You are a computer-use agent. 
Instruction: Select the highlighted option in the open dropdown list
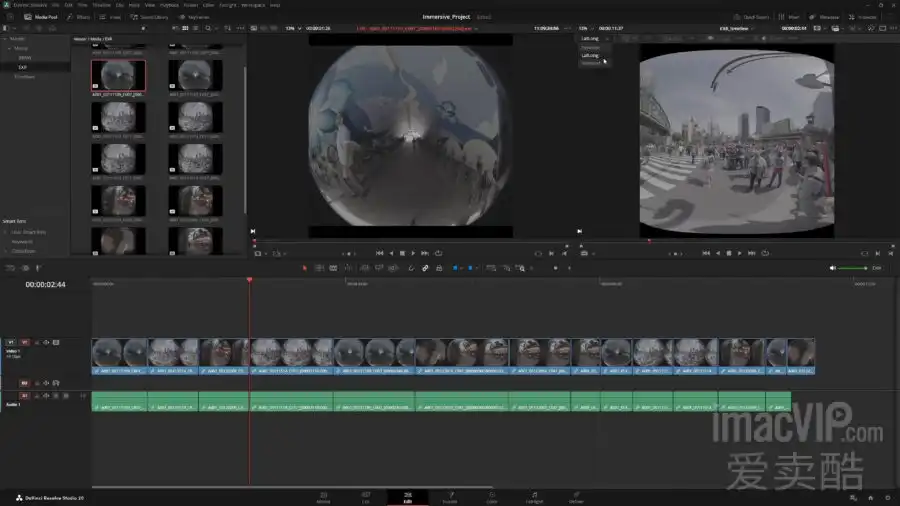click(591, 55)
